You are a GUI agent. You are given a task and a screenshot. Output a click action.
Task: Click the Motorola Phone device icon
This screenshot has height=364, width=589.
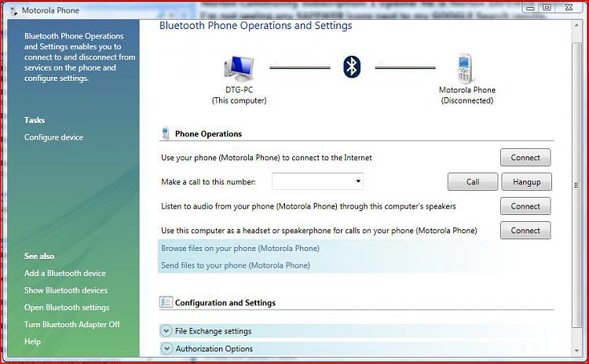[x=465, y=69]
